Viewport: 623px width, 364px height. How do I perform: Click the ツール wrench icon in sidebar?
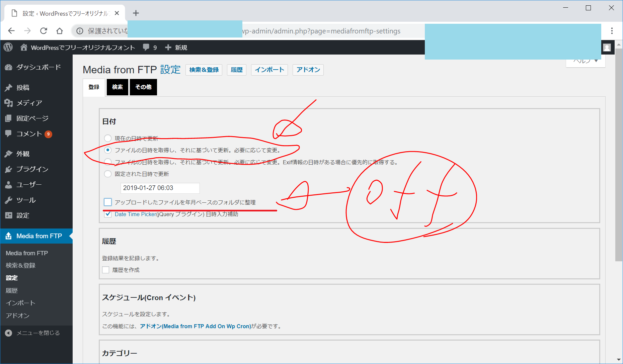point(9,200)
